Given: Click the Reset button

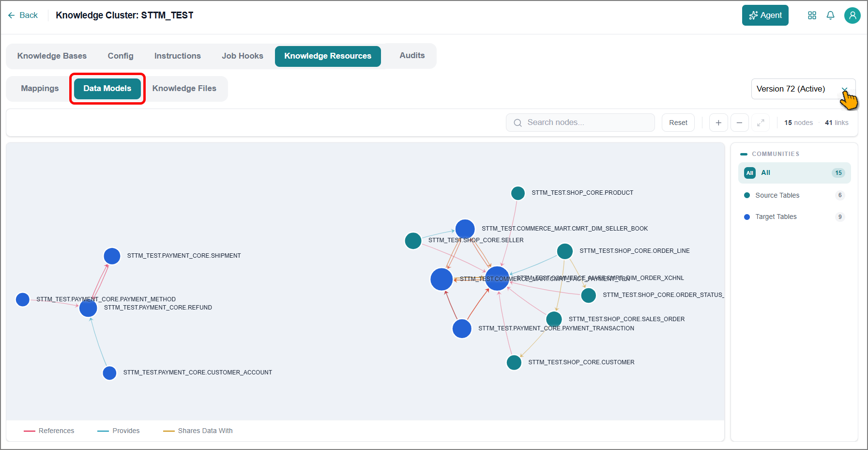Looking at the screenshot, I should pos(678,123).
